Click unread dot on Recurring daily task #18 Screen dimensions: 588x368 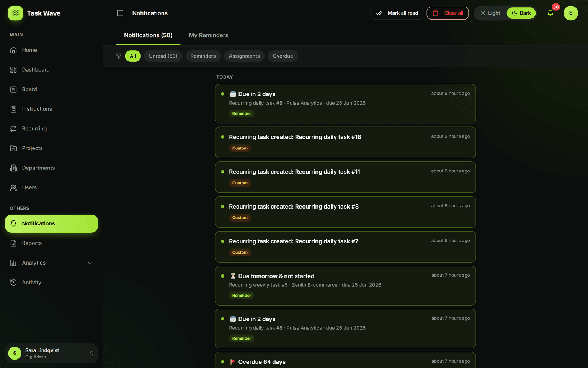[x=222, y=137]
